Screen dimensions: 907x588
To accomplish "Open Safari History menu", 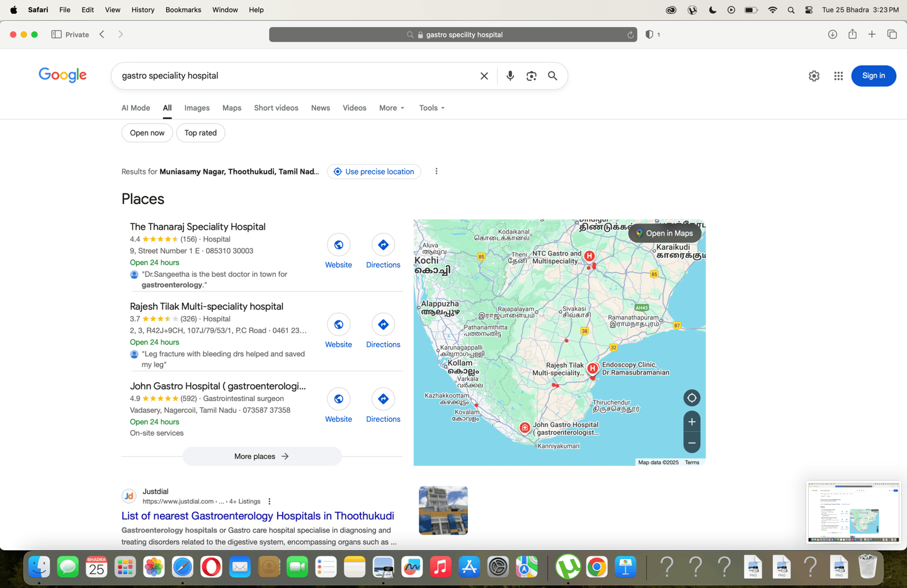I will 143,10.
